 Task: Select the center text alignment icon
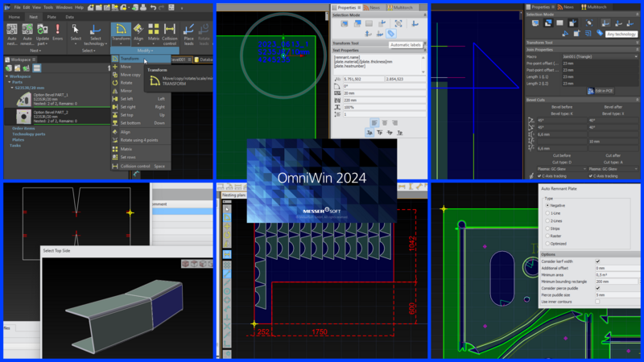pyautogui.click(x=385, y=123)
